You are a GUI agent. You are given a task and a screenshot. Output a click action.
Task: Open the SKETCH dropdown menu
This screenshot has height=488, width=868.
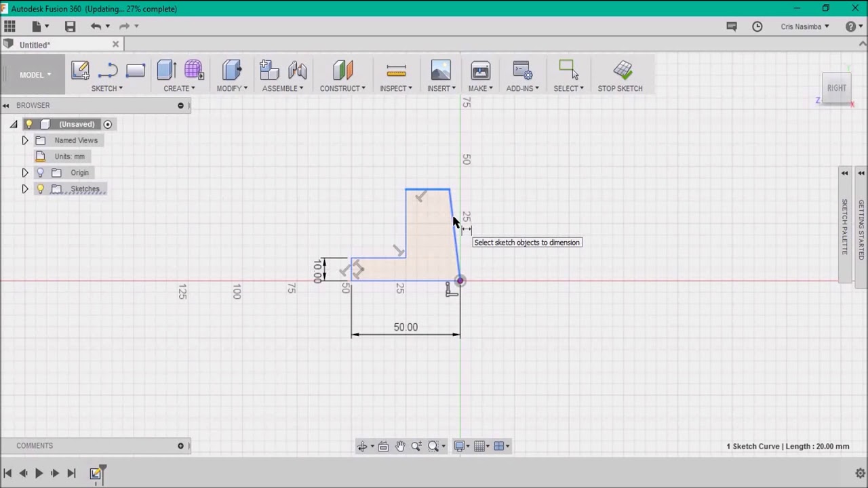(x=107, y=88)
